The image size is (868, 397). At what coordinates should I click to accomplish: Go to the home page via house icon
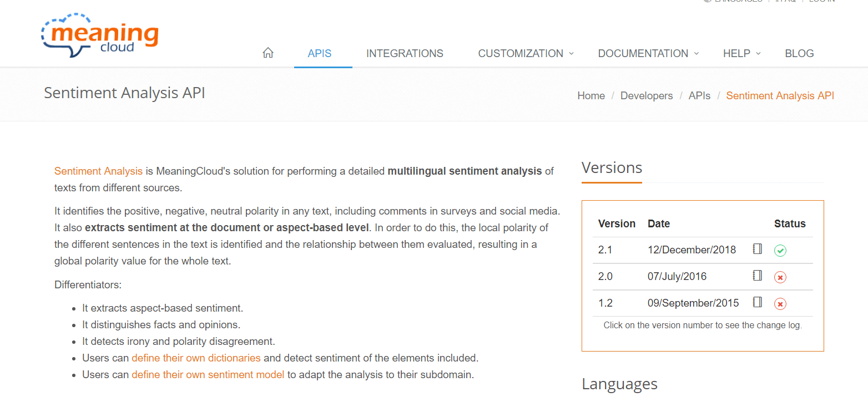(268, 53)
